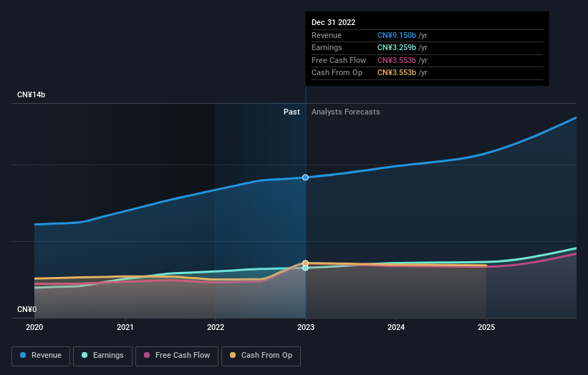Click the orange Cash From Op data point
The width and height of the screenshot is (588, 375).
[306, 263]
